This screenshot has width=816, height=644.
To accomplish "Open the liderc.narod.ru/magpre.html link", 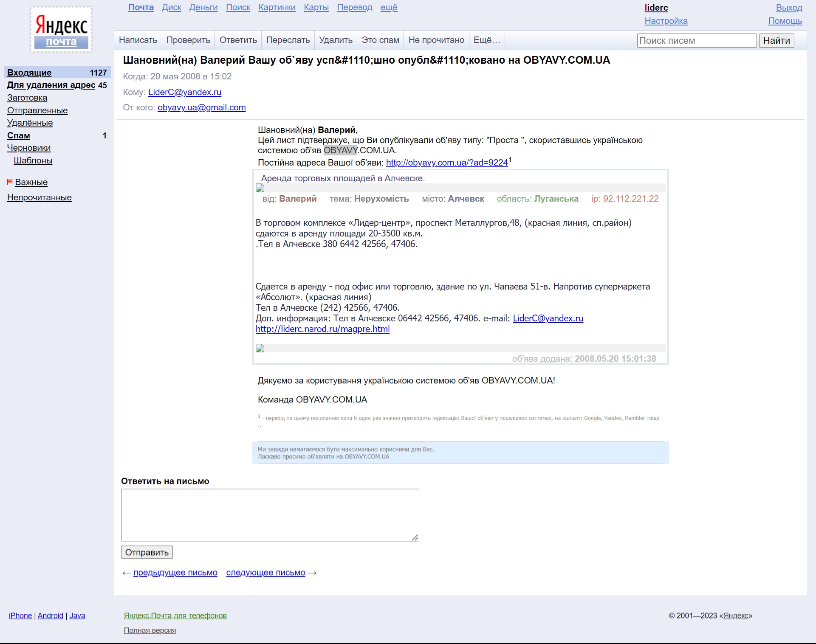I will point(323,329).
